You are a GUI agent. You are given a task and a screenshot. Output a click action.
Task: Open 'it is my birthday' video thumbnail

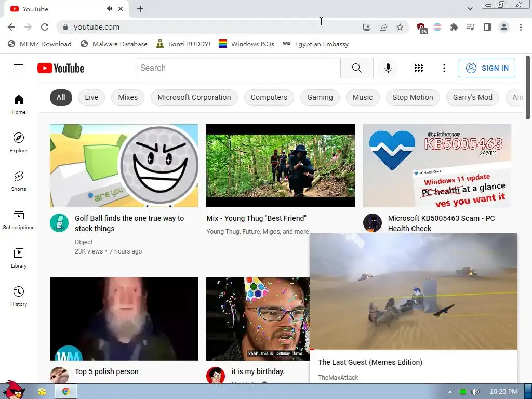click(258, 319)
